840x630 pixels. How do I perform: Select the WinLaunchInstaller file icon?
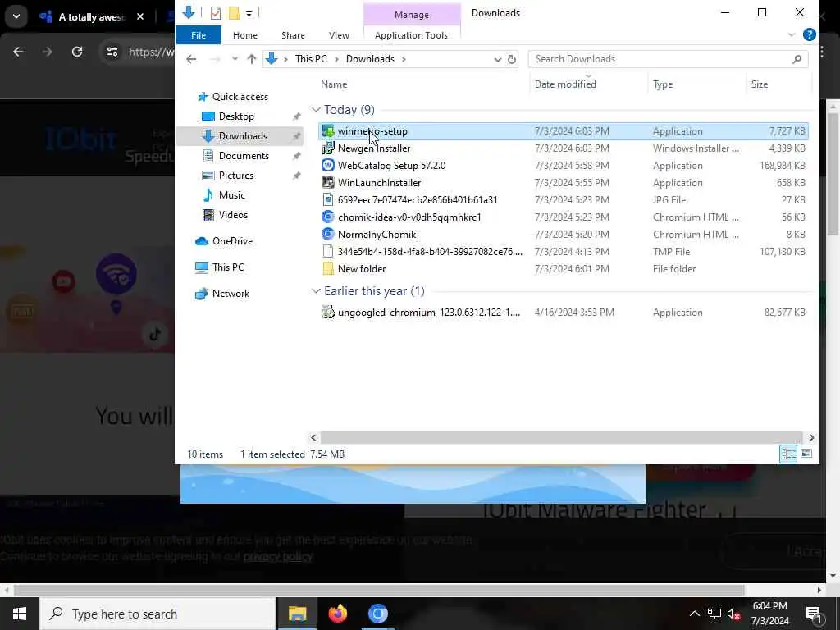[x=328, y=183]
